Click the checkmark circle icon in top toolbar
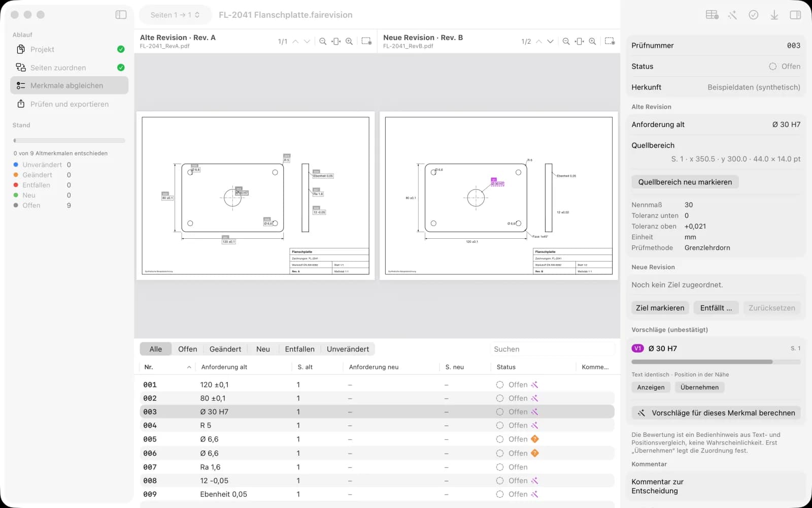 [x=754, y=15]
